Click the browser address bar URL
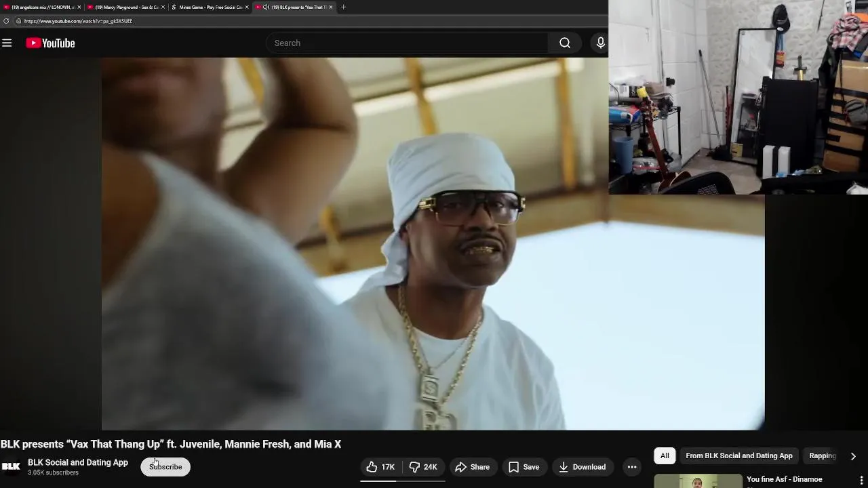Image resolution: width=868 pixels, height=488 pixels. click(78, 21)
